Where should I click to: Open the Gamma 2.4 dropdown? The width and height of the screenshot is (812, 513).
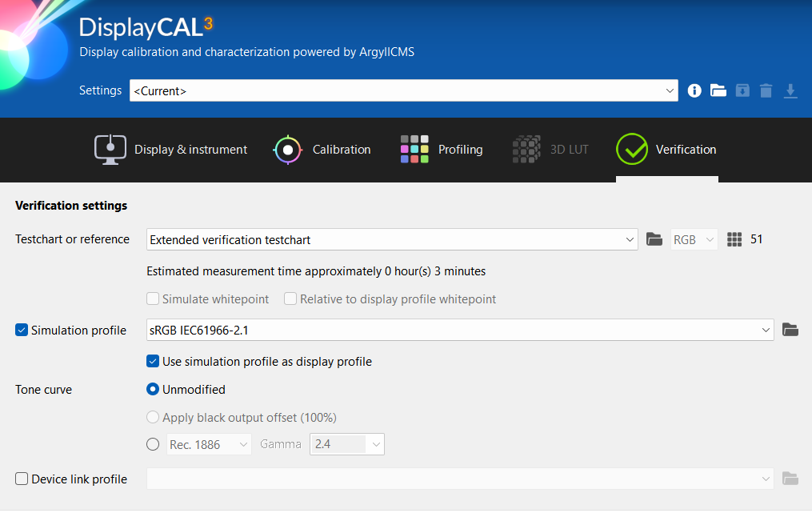347,444
